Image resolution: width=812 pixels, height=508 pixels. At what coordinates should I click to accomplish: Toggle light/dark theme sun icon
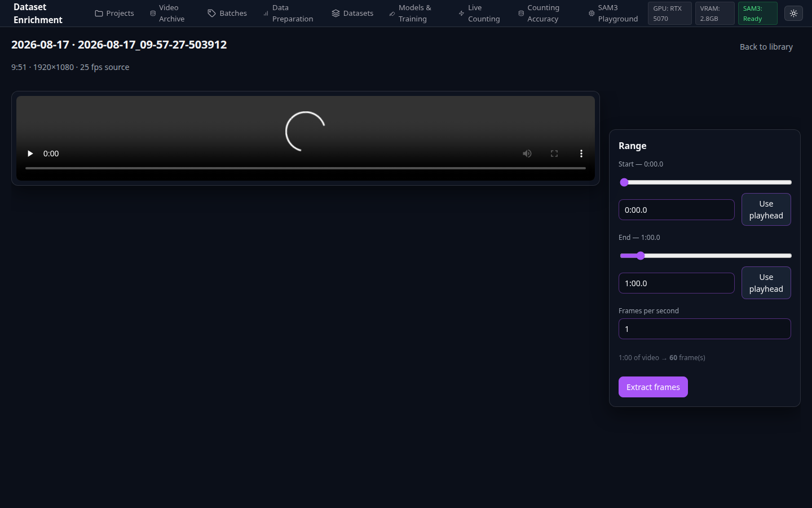(793, 13)
